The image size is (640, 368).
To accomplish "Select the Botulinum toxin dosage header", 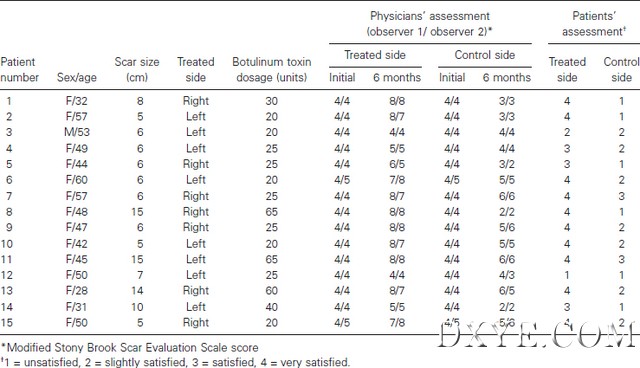I will pyautogui.click(x=271, y=70).
